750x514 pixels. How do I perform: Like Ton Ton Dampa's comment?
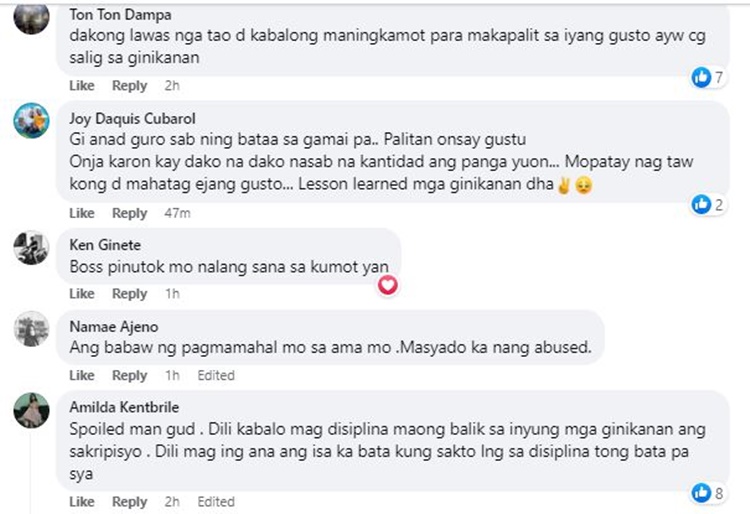82,86
